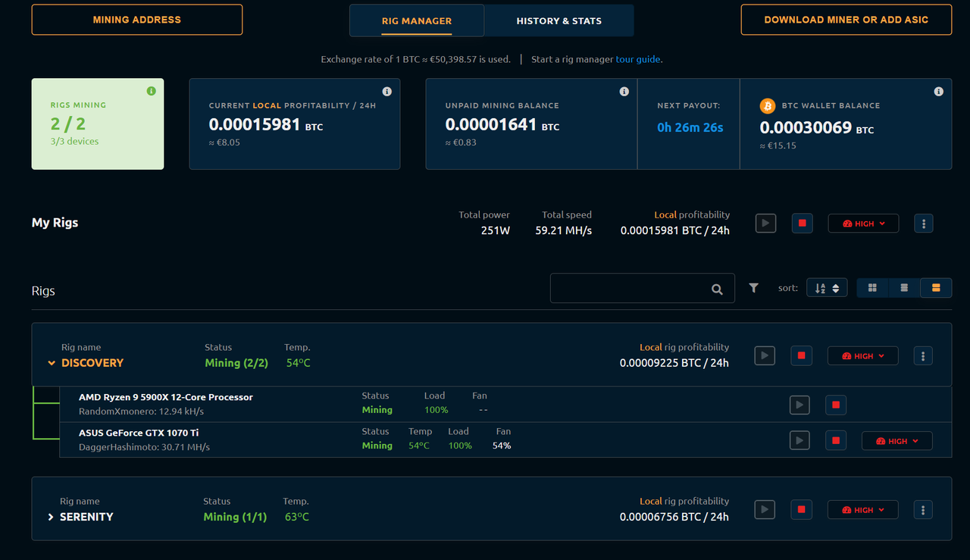Image resolution: width=970 pixels, height=560 pixels.
Task: Click the search magnifier icon
Action: [x=717, y=289]
